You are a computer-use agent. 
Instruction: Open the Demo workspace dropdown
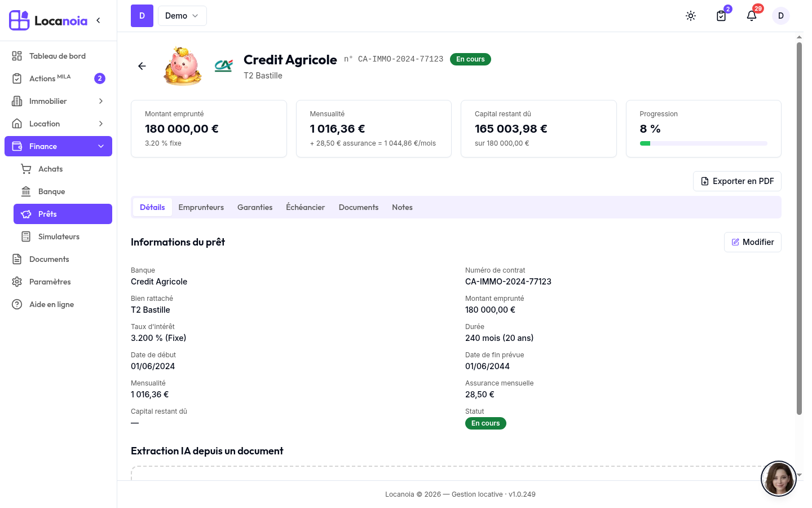182,16
